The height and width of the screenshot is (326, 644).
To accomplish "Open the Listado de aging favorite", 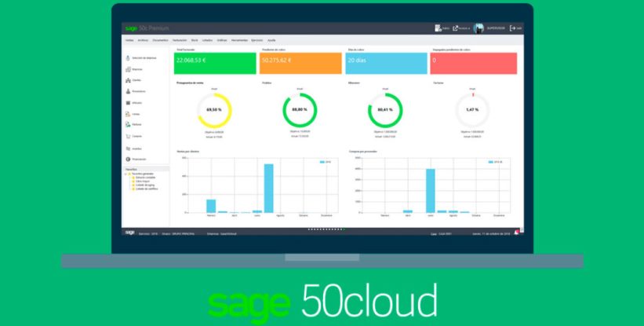I will point(142,185).
